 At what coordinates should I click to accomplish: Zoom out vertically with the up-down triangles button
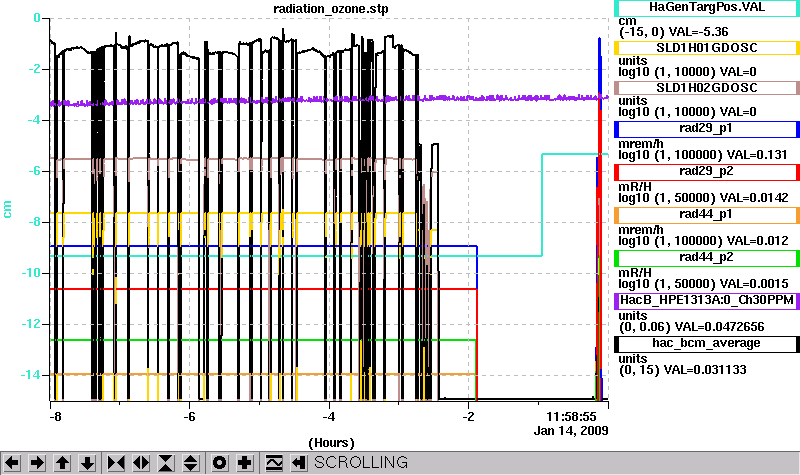point(191,463)
